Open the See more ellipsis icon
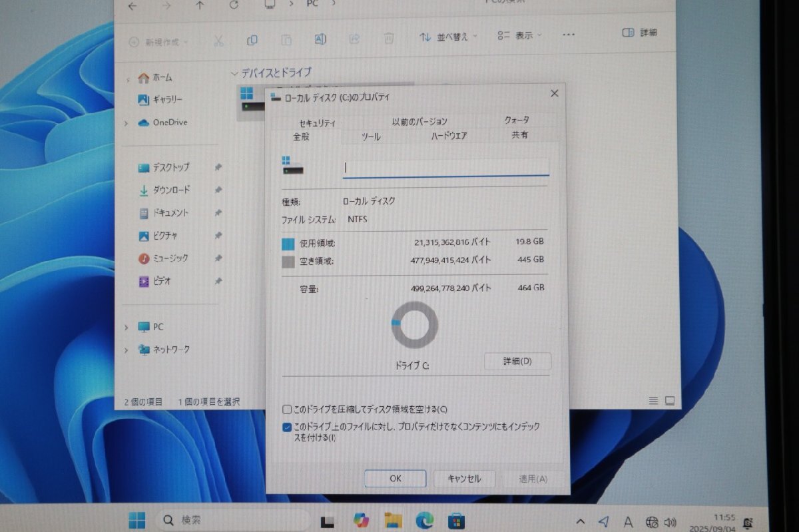Image resolution: width=799 pixels, height=532 pixels. pyautogui.click(x=568, y=36)
